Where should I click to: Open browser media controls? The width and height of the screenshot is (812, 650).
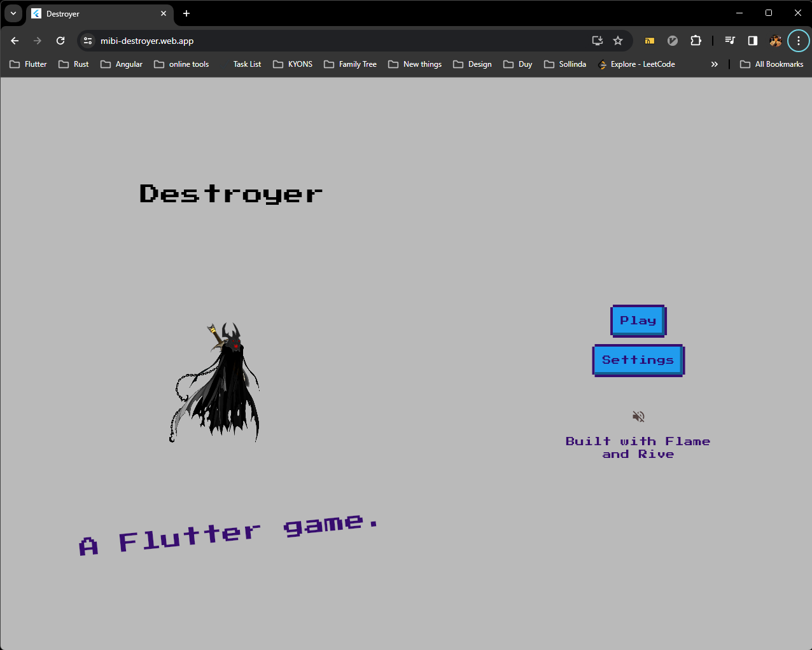click(x=729, y=40)
